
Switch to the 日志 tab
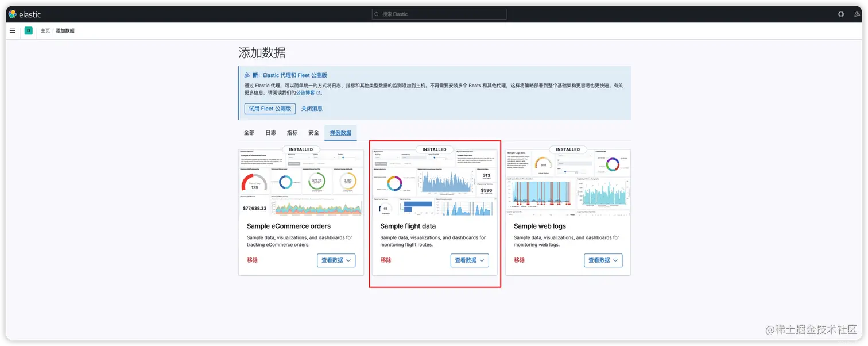click(x=270, y=133)
